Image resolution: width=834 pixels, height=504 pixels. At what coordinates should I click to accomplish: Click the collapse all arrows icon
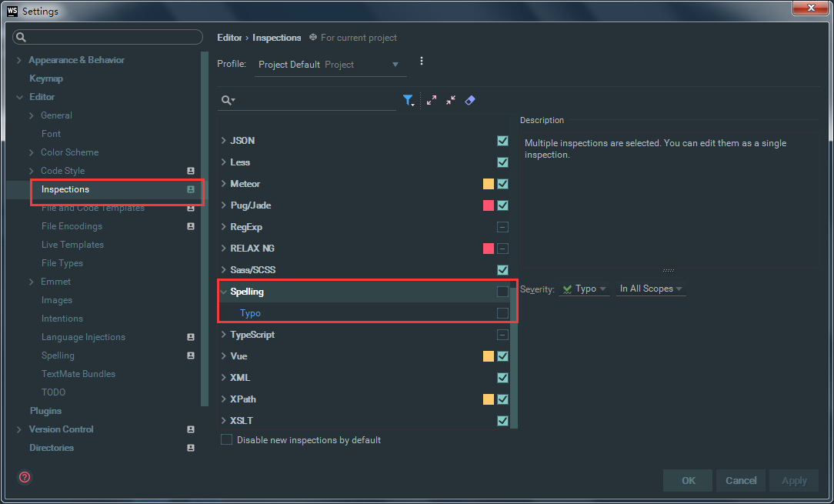(x=451, y=100)
